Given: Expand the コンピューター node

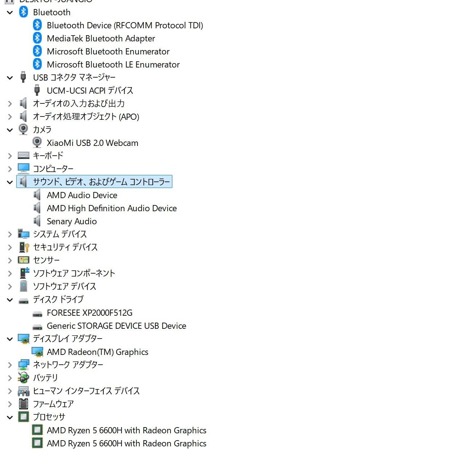Looking at the screenshot, I should point(10,169).
